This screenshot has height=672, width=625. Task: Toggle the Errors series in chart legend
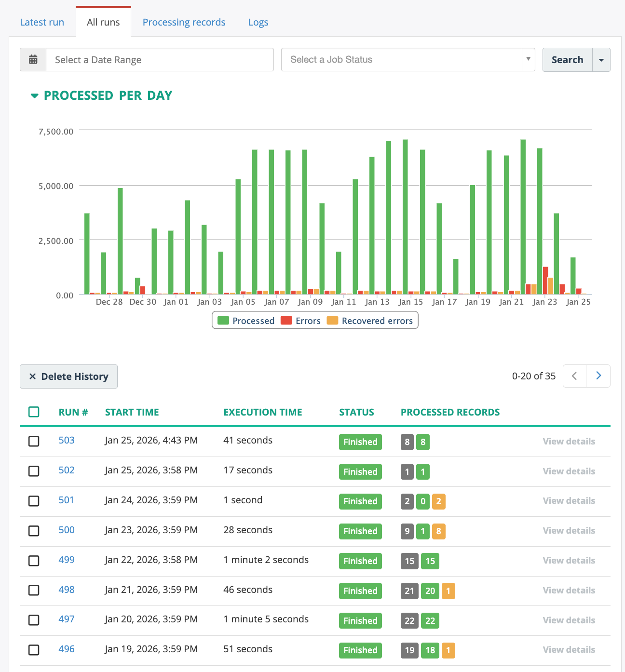tap(300, 321)
